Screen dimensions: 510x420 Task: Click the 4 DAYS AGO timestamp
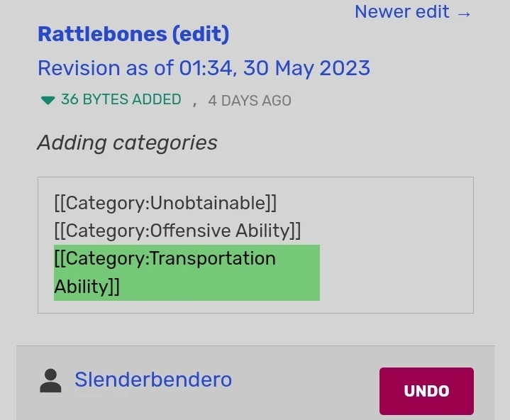[250, 101]
